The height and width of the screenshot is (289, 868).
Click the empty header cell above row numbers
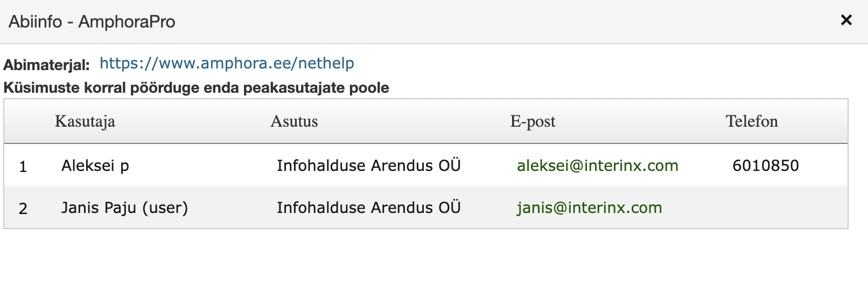pyautogui.click(x=23, y=121)
